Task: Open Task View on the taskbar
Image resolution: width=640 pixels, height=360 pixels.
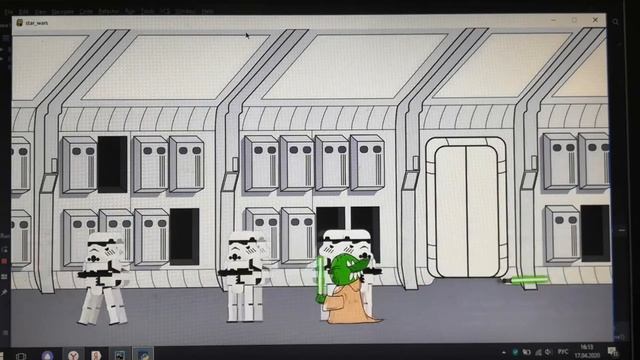Action: pyautogui.click(x=21, y=356)
